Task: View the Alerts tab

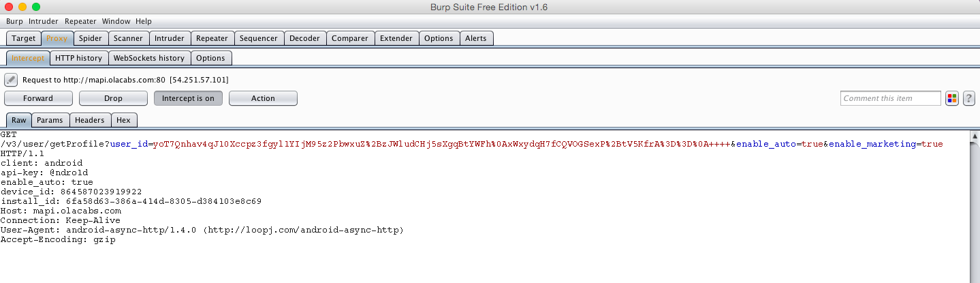Action: coord(476,38)
